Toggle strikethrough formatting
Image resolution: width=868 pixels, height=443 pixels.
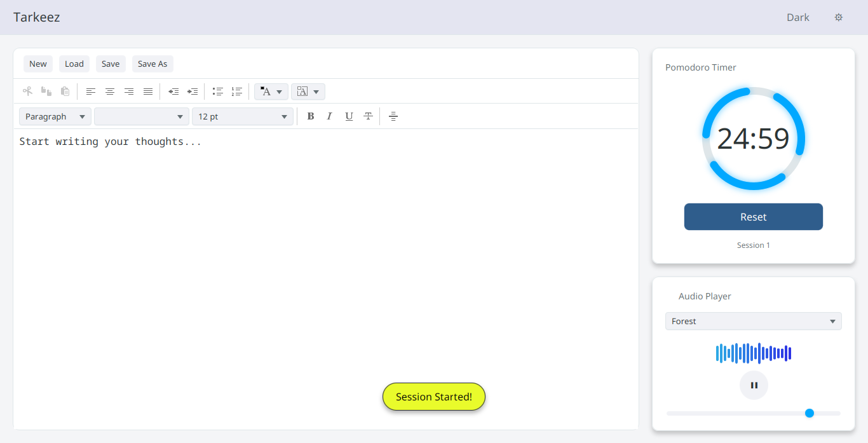[x=368, y=116]
